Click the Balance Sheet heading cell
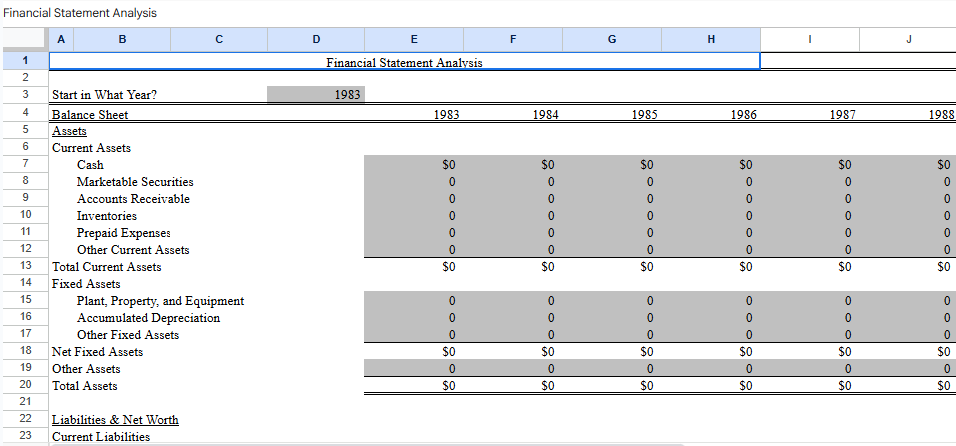The width and height of the screenshot is (956, 446). click(90, 114)
